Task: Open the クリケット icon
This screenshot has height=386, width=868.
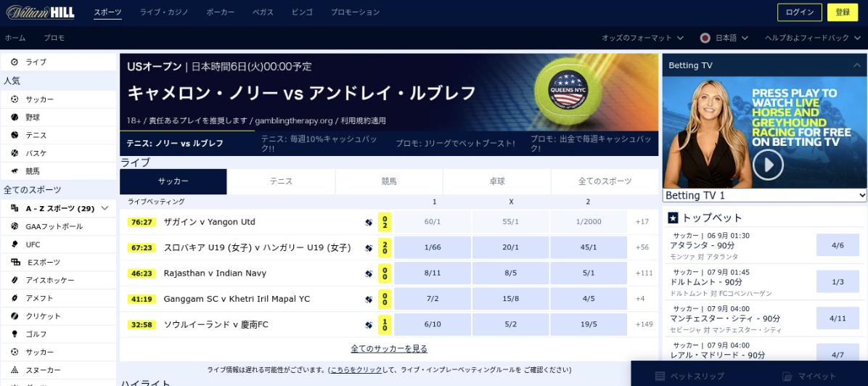Action: click(15, 316)
